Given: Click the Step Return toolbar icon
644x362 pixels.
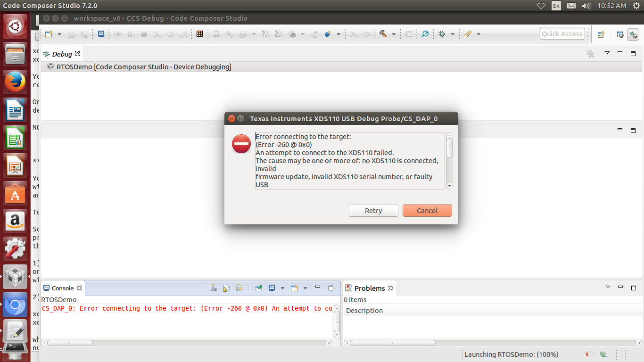Looking at the screenshot, I should click(x=184, y=34).
